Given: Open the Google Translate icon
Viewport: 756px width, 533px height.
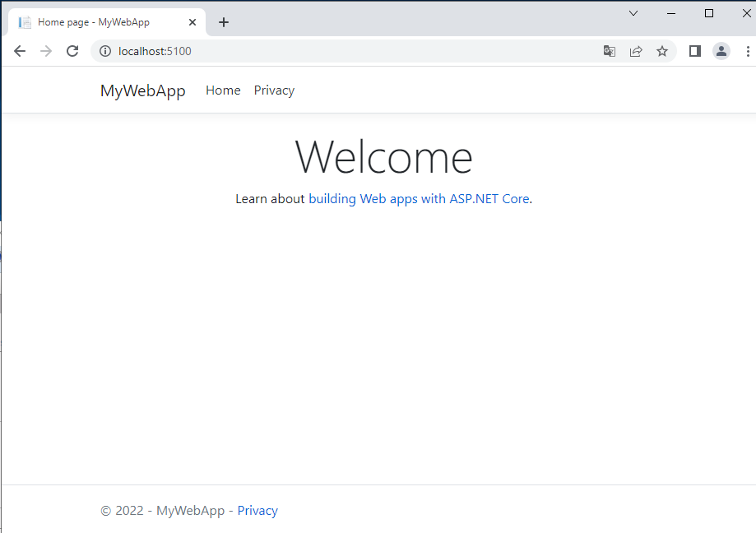Looking at the screenshot, I should pyautogui.click(x=610, y=51).
